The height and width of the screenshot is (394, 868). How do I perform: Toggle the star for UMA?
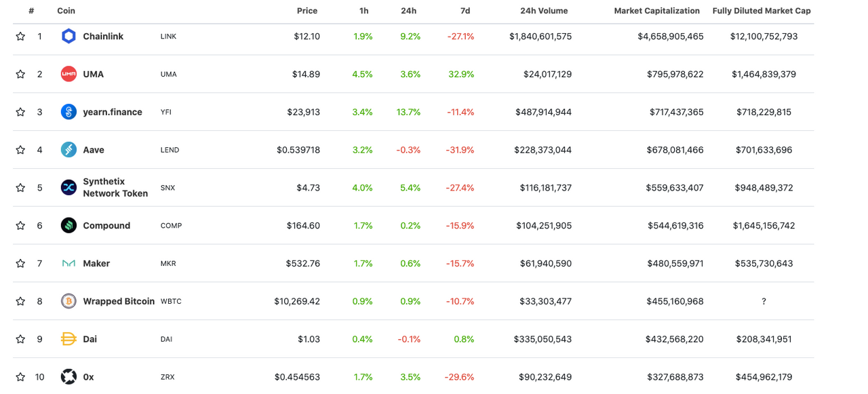(20, 74)
